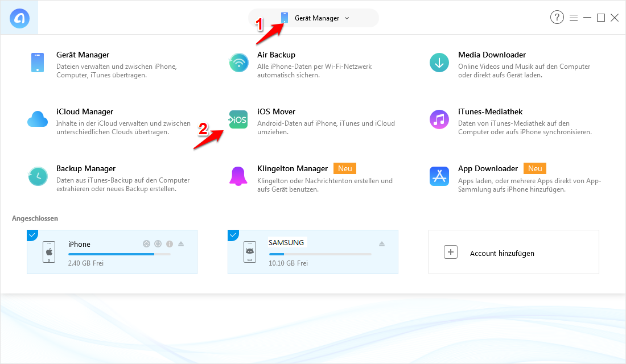Click the Media Downloader arrow icon
This screenshot has width=626, height=364.
[x=439, y=63]
